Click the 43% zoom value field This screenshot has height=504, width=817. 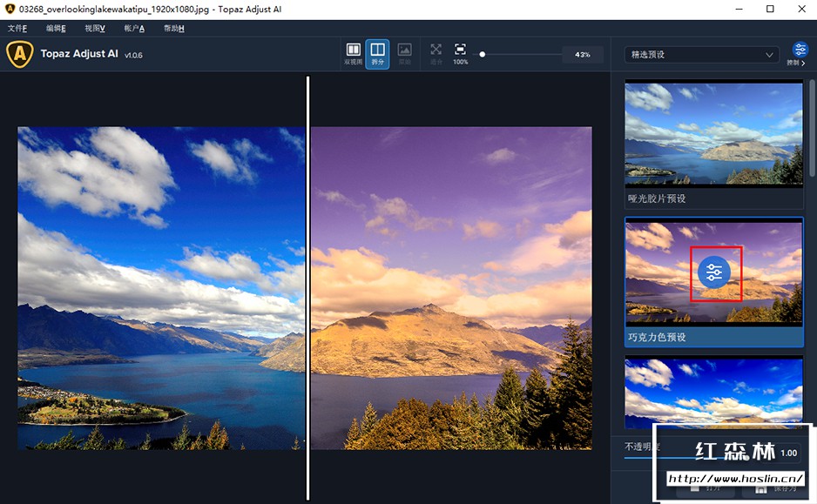(x=583, y=54)
